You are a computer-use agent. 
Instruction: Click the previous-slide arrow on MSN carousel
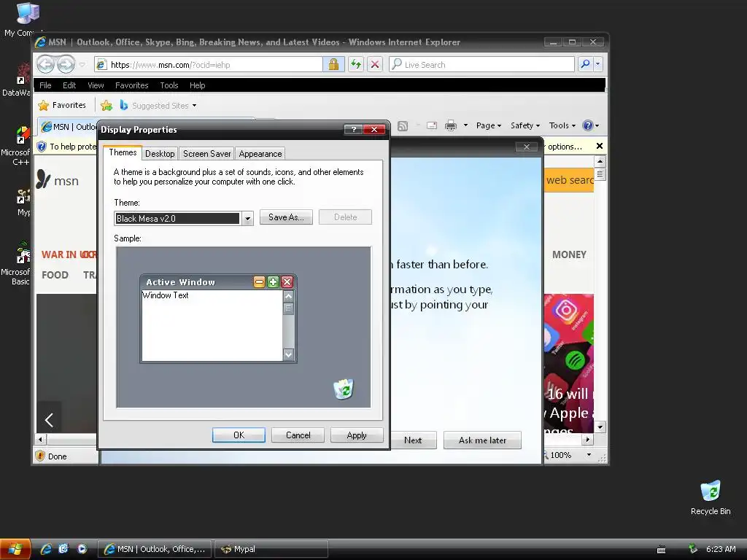pyautogui.click(x=49, y=419)
